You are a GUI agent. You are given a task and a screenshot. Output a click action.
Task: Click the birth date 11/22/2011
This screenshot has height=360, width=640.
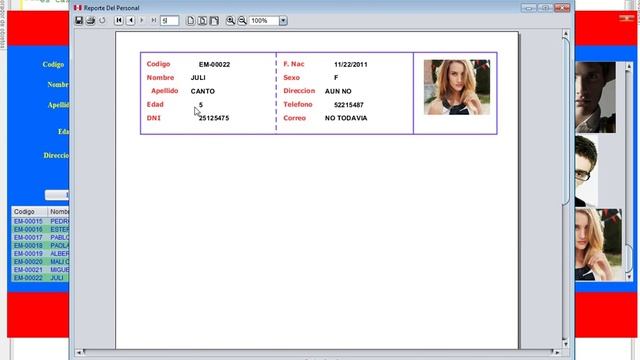[x=351, y=64]
